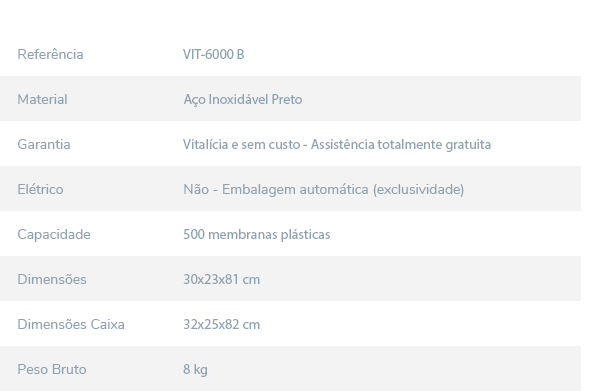Click the Dimensões Caixa label

71,324
